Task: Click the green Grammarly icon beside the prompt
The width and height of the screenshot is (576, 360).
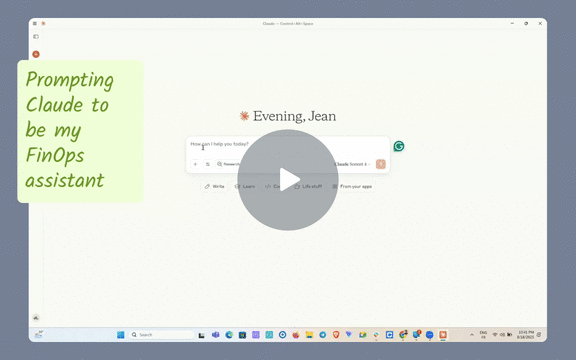Action: pos(399,146)
